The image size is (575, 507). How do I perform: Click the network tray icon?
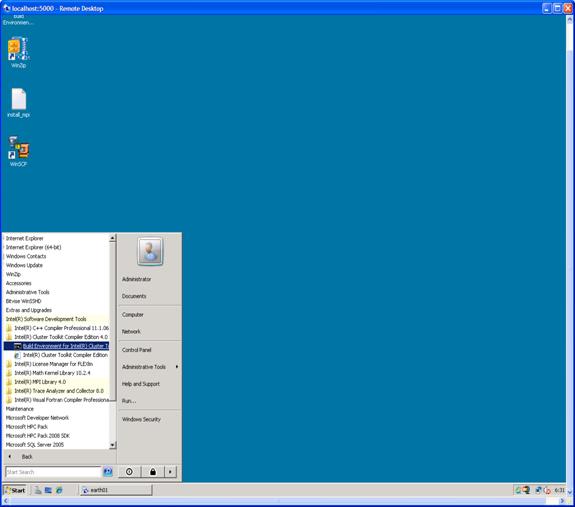[x=538, y=490]
